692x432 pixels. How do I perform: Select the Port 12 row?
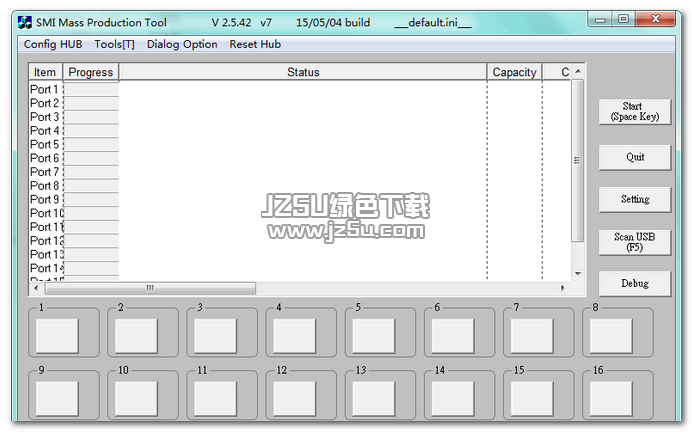point(300,240)
